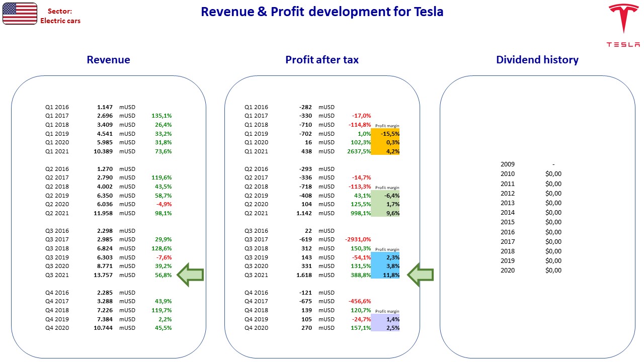
Task: Select the profit change figure 157,1%
Action: (x=361, y=328)
